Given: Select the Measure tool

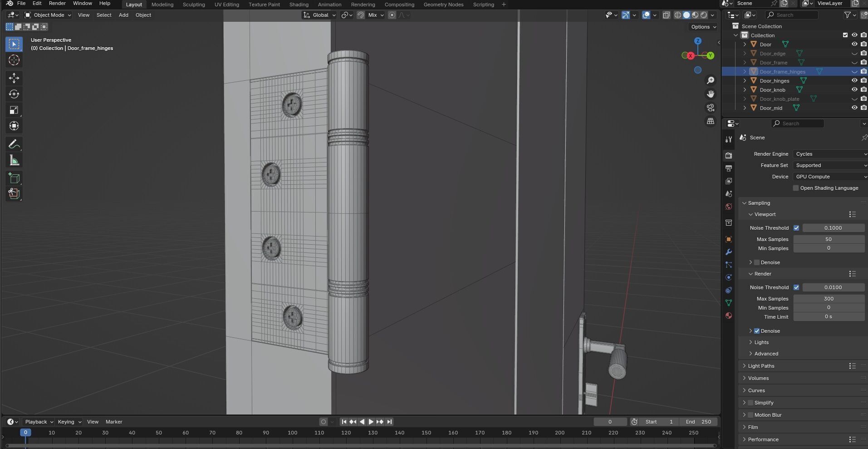Looking at the screenshot, I should click(x=14, y=160).
